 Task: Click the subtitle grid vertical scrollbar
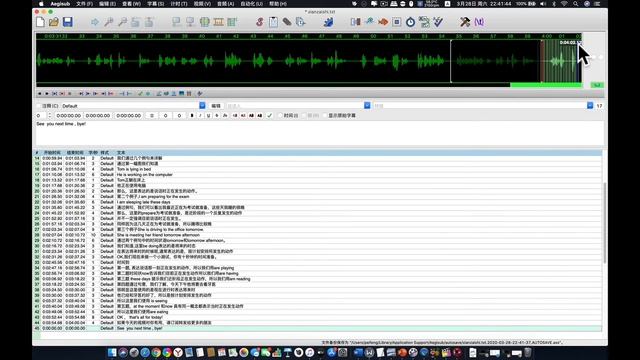(604, 222)
